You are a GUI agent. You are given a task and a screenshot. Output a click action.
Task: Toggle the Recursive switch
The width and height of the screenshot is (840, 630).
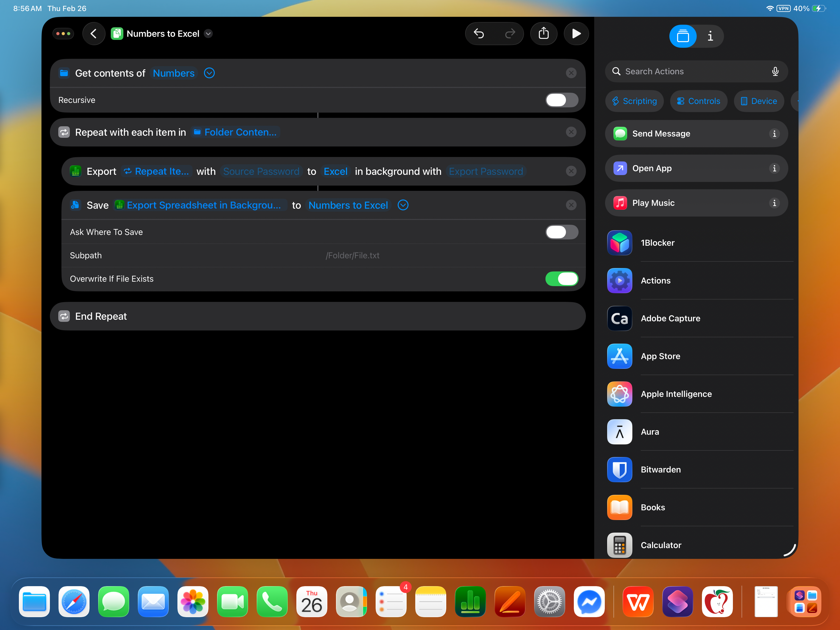(x=562, y=100)
